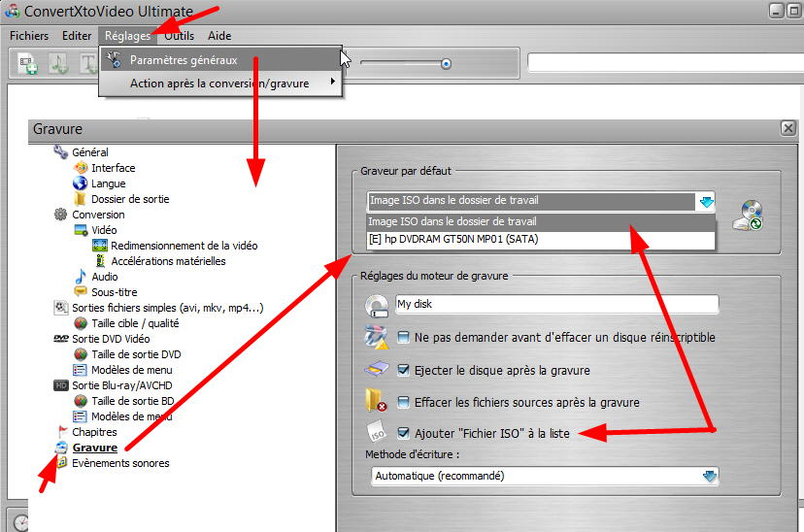Click the eject disc icon
This screenshot has width=804, height=532.
(377, 369)
